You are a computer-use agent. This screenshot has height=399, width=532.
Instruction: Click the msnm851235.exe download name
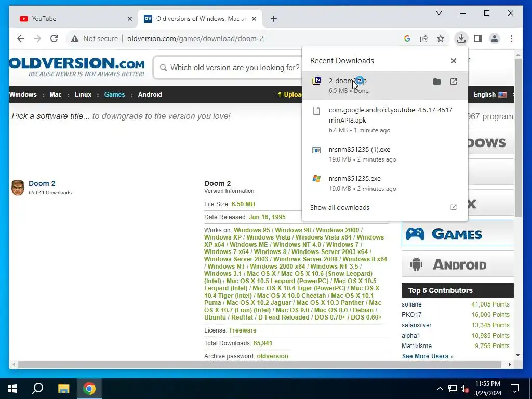(354, 179)
